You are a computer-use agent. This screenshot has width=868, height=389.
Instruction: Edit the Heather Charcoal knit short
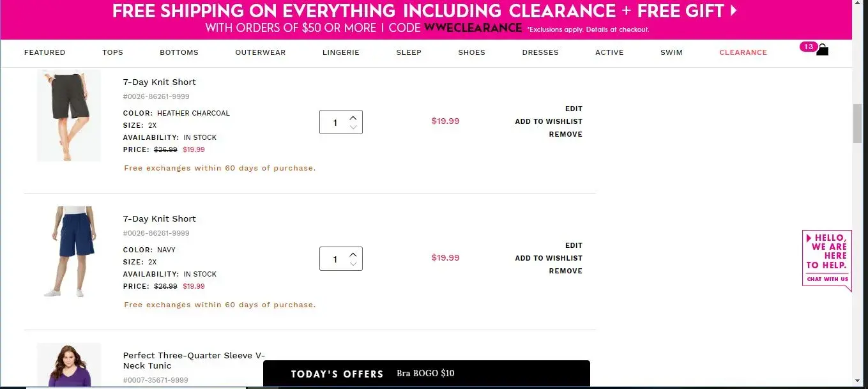coord(574,109)
